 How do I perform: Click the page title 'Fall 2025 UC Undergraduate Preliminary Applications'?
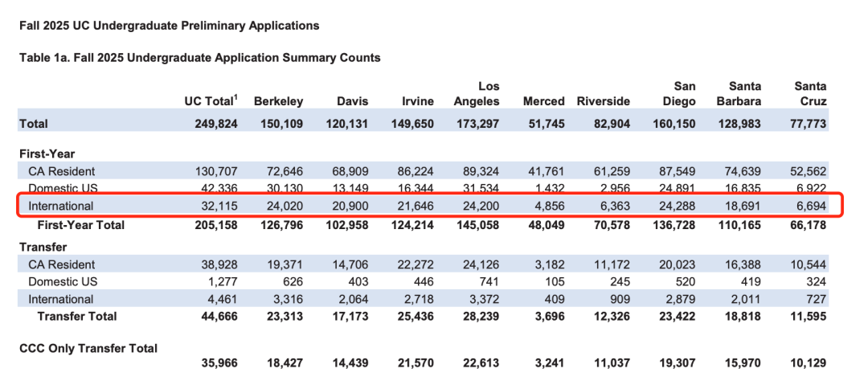click(169, 26)
